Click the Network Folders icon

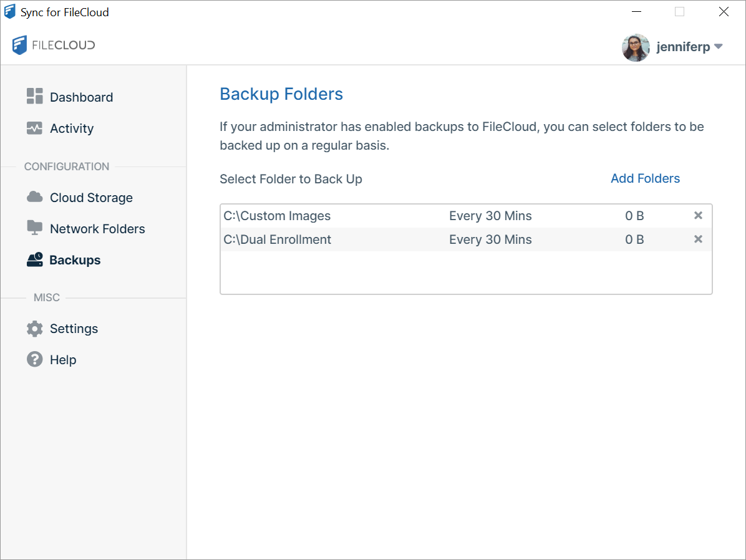(34, 228)
